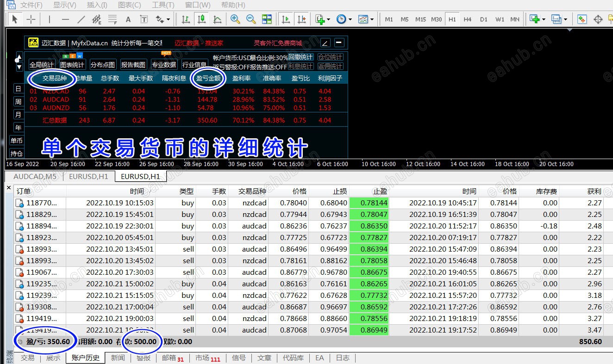Activate the crosshair tool
This screenshot has width=613, height=364.
31,19
